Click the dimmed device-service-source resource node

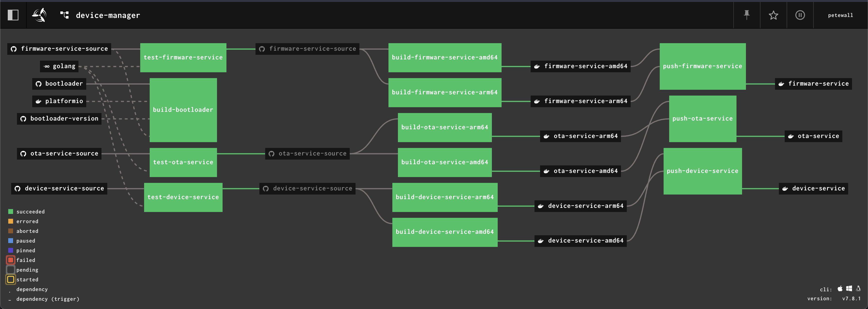(x=307, y=188)
